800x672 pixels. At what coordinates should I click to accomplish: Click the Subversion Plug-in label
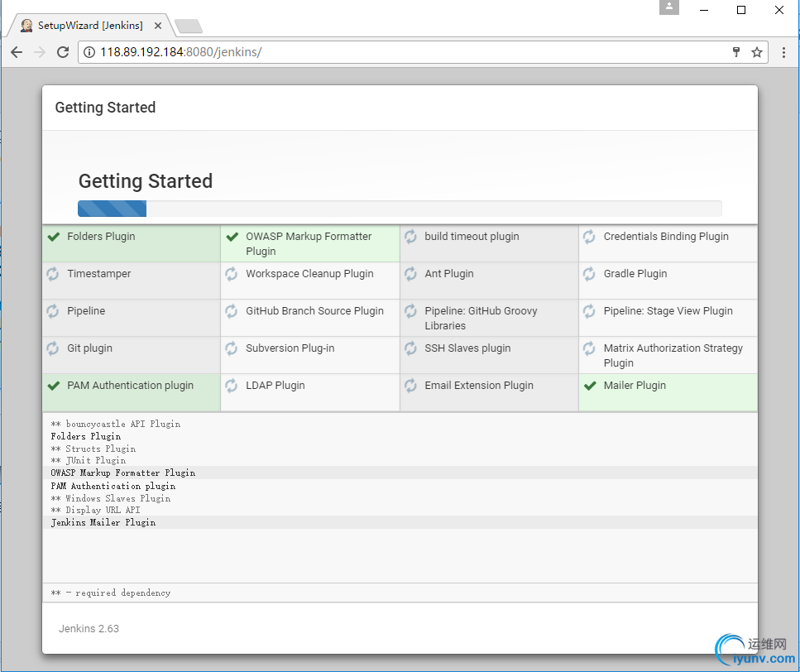click(290, 348)
